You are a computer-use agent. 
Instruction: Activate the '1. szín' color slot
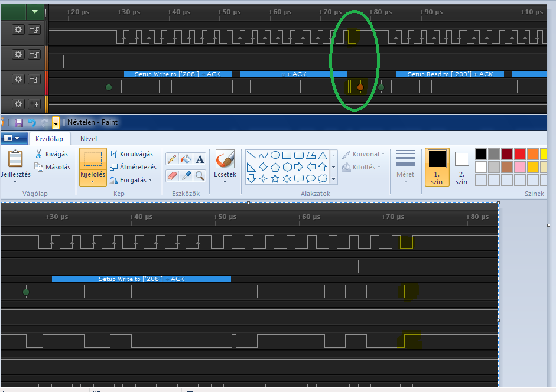(x=437, y=167)
